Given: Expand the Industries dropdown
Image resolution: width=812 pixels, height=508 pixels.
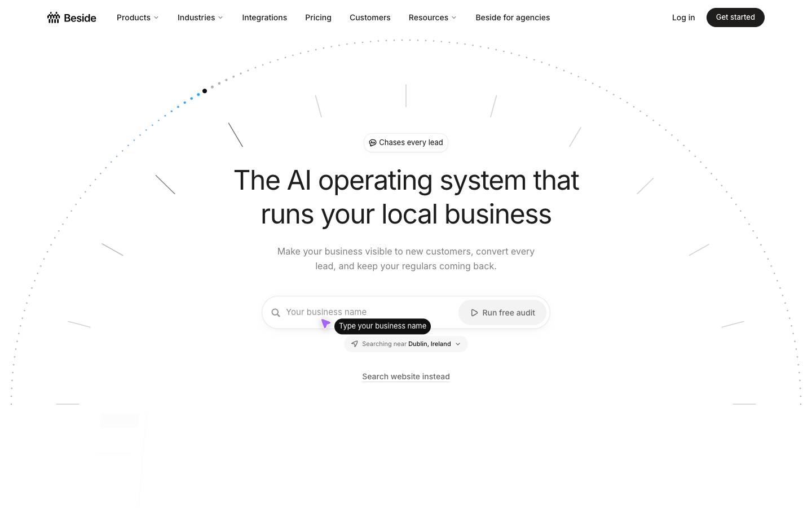Looking at the screenshot, I should click(200, 17).
